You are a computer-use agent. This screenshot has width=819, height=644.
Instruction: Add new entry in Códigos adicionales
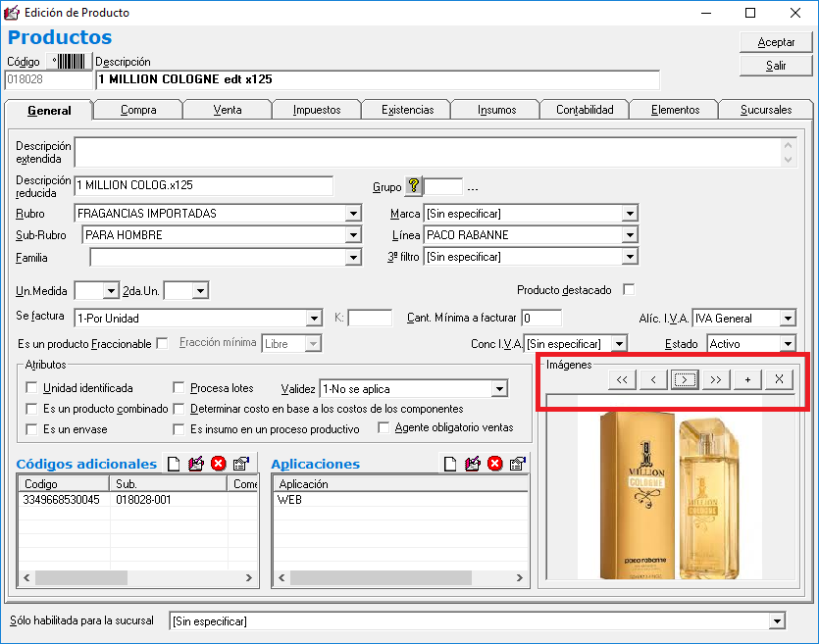(x=174, y=464)
